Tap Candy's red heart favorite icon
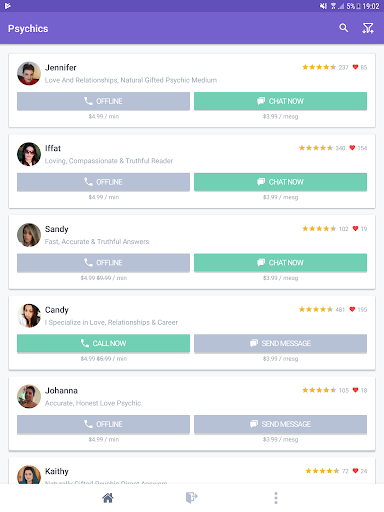This screenshot has width=384, height=512. (x=352, y=309)
